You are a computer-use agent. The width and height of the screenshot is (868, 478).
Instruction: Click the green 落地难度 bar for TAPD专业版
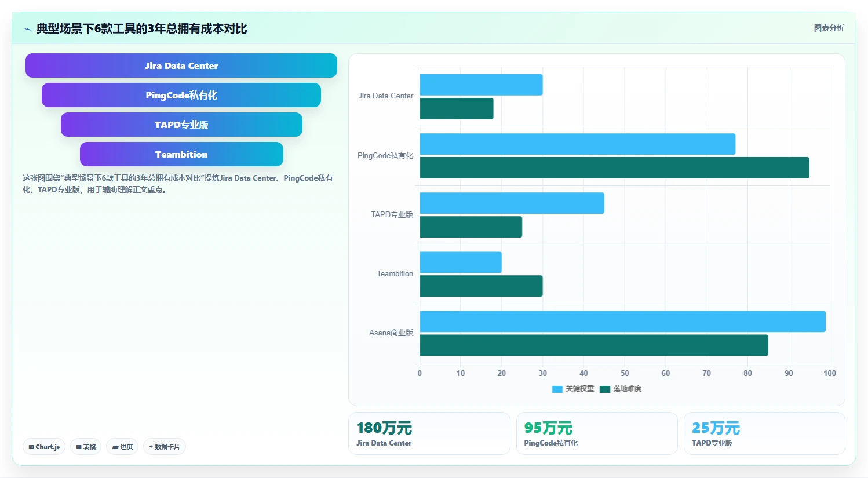pyautogui.click(x=471, y=227)
